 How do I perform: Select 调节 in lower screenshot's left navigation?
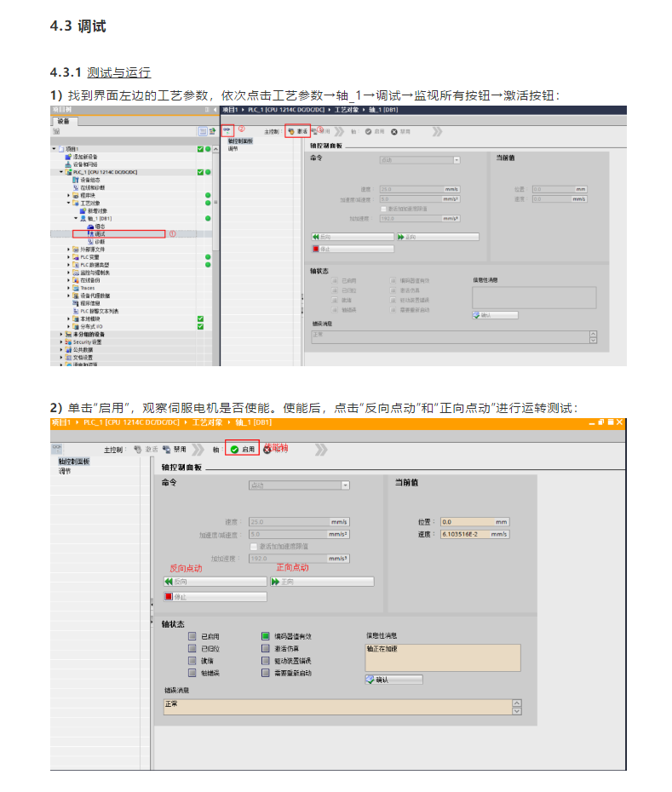(x=65, y=470)
